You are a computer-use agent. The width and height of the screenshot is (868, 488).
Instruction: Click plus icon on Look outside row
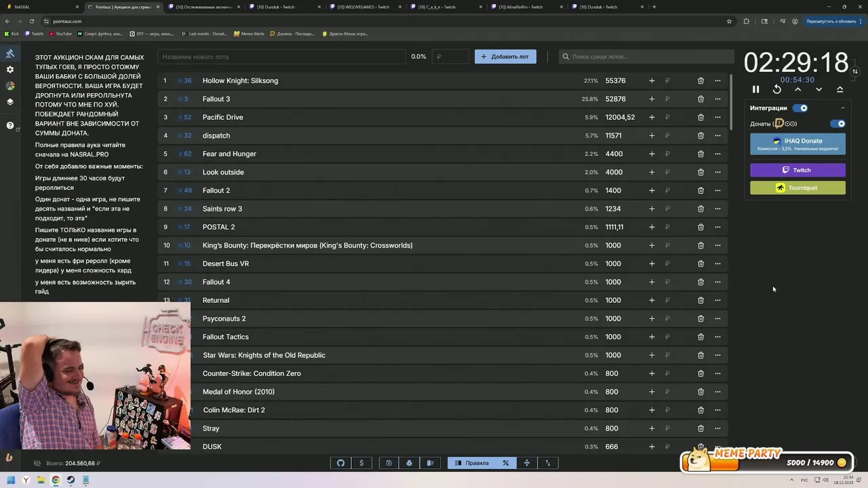652,172
